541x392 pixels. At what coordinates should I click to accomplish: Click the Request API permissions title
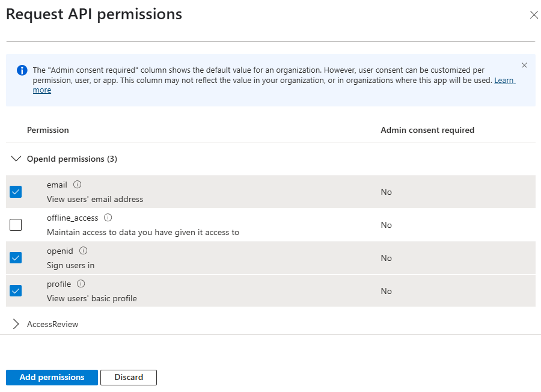pyautogui.click(x=94, y=14)
